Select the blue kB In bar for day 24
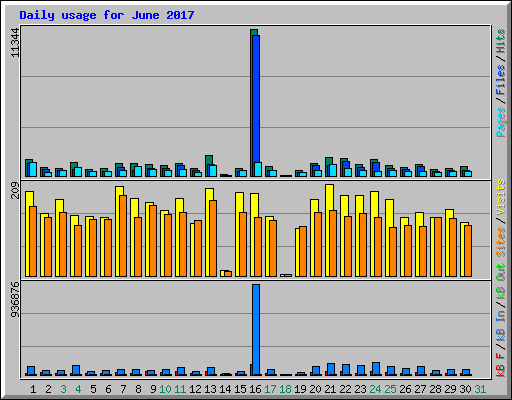Screen dimensions: 512x400 376,369
